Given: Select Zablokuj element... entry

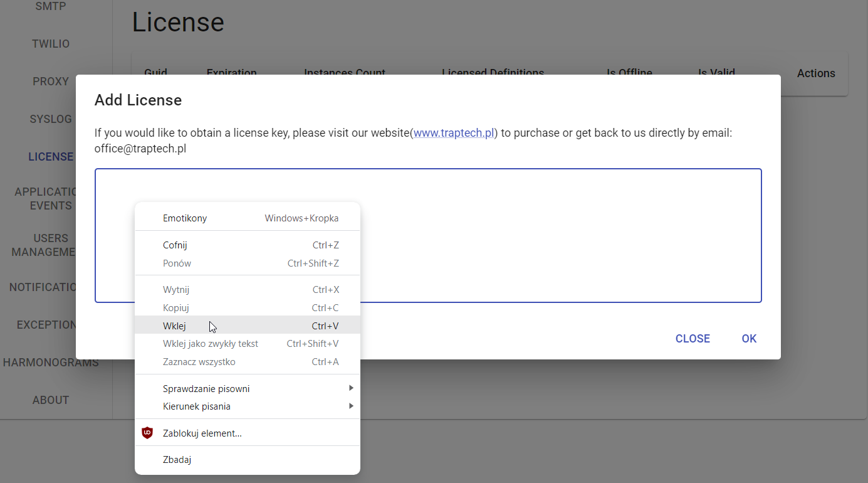Looking at the screenshot, I should click(x=248, y=433).
